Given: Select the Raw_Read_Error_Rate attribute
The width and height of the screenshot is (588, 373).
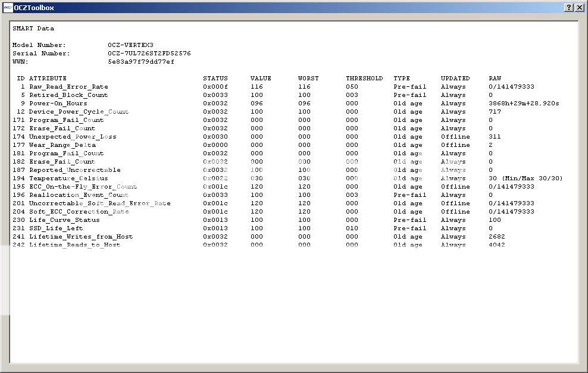Looking at the screenshot, I should pos(68,87).
